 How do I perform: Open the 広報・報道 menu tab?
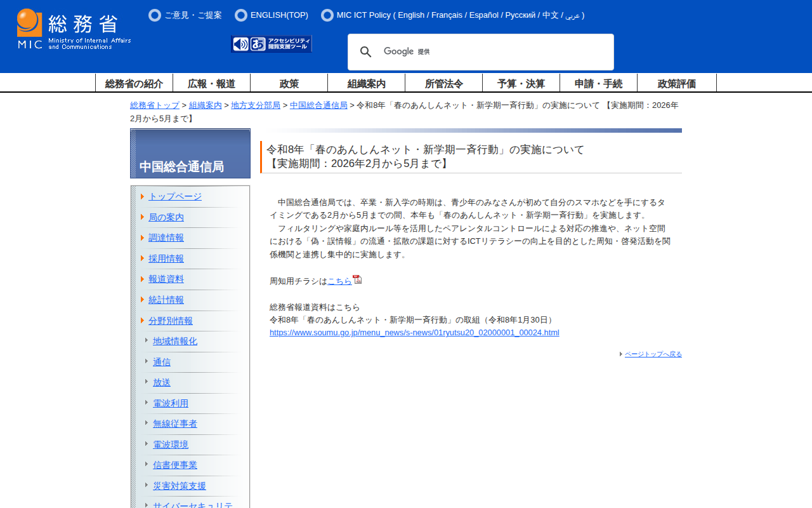point(211,83)
